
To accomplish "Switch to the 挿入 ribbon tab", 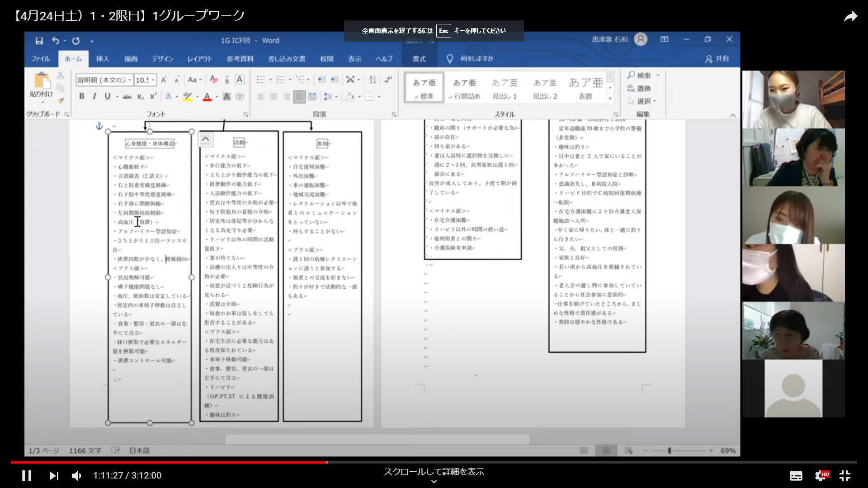I will (103, 59).
